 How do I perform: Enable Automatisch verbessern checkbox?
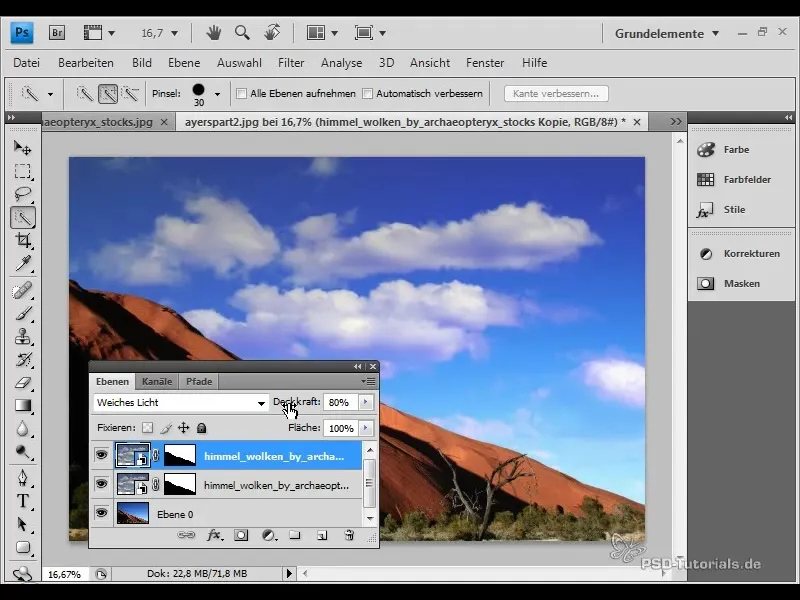pos(367,93)
